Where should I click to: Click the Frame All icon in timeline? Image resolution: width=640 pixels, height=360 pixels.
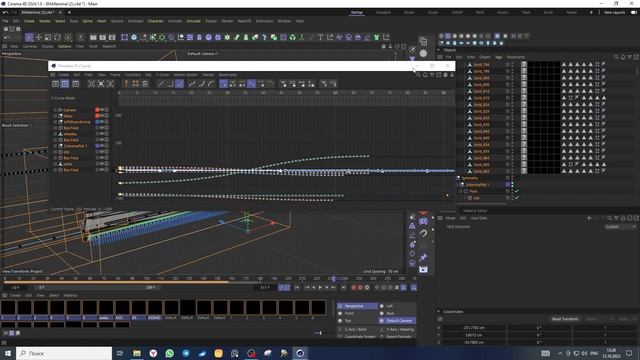coord(91,84)
